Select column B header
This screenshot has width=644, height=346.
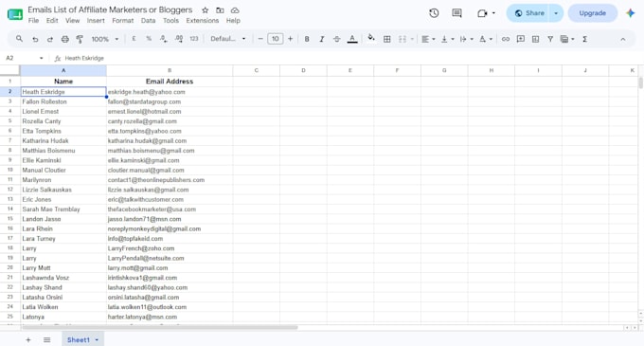click(170, 70)
